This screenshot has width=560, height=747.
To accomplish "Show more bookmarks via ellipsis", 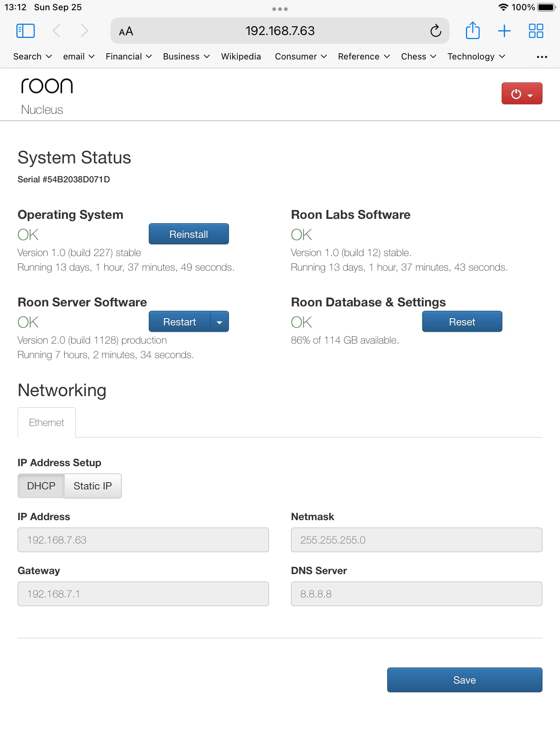I will 542,57.
